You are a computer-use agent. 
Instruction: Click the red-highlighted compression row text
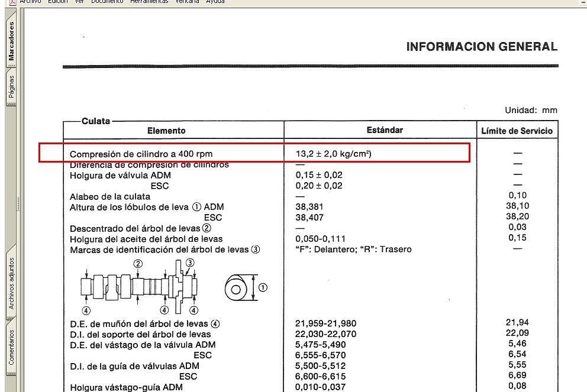tap(141, 154)
